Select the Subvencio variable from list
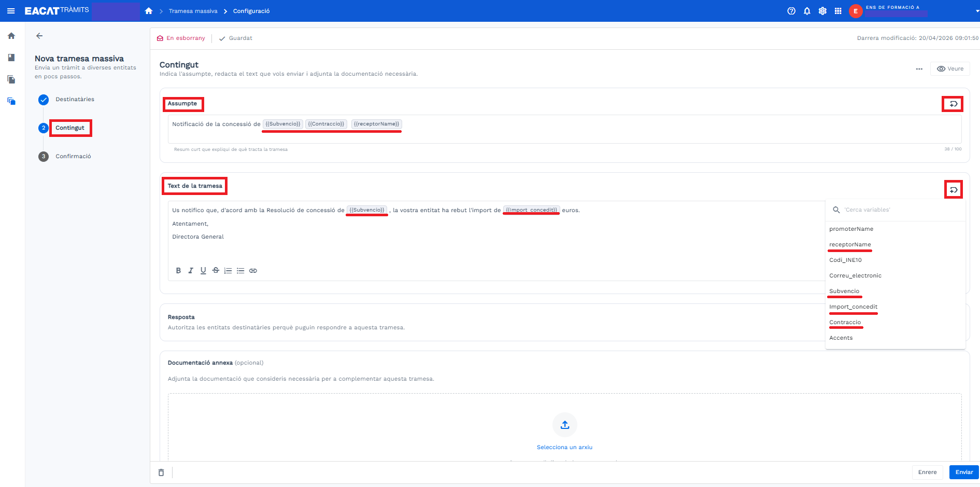This screenshot has width=980, height=487. (844, 291)
